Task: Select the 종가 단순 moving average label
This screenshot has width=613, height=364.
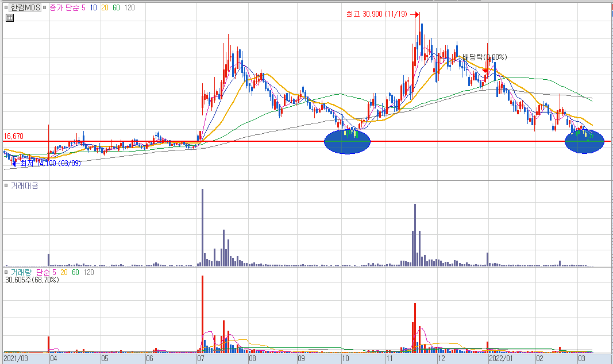Action: coord(64,7)
